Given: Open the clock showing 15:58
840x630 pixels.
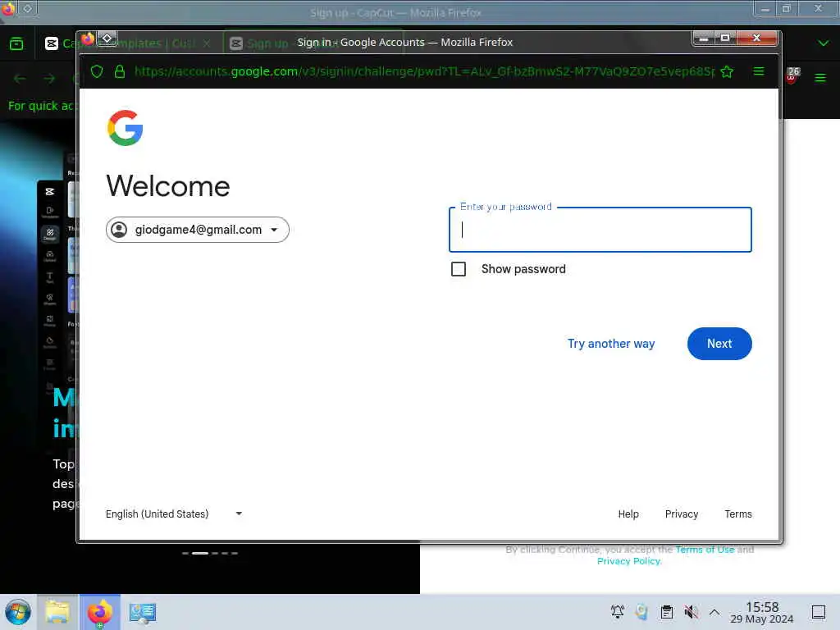Looking at the screenshot, I should tap(762, 612).
